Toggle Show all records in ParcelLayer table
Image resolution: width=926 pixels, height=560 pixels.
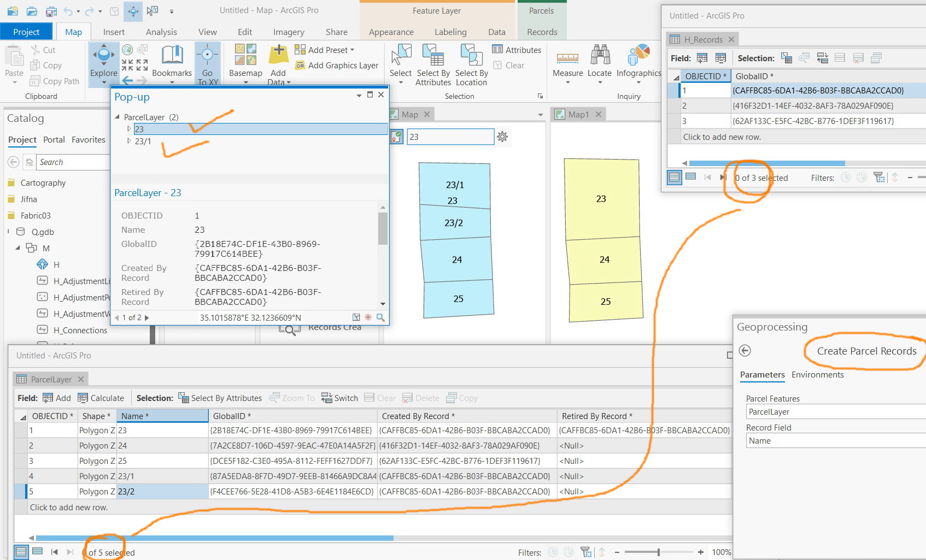(x=21, y=552)
